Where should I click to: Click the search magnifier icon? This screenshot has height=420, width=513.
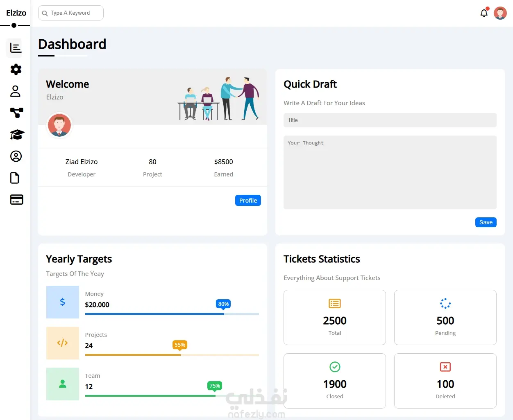pyautogui.click(x=45, y=13)
